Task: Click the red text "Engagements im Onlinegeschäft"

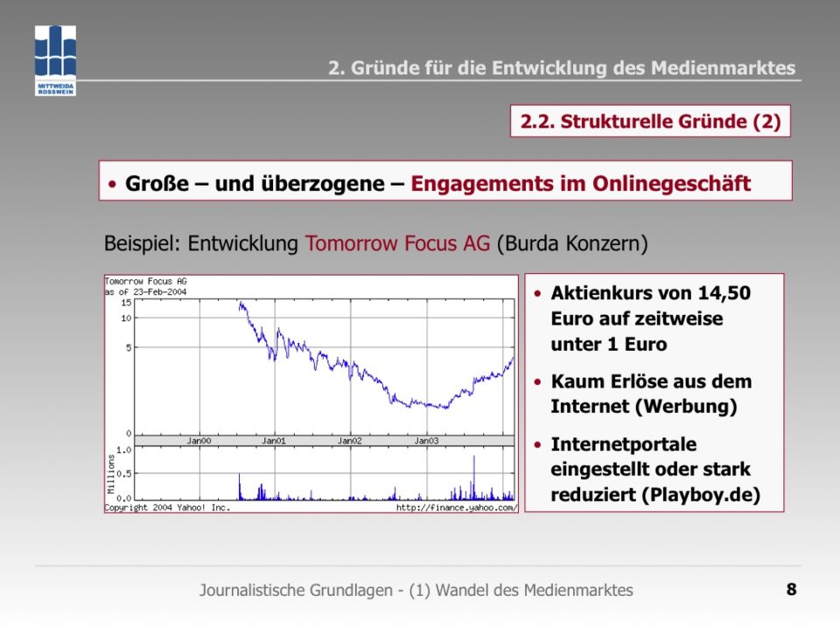Action: point(581,183)
